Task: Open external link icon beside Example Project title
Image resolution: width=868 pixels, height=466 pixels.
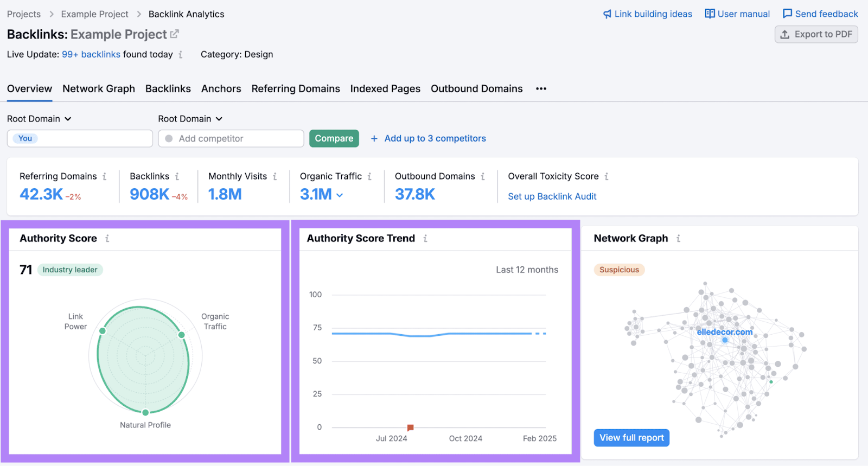Action: click(x=174, y=34)
